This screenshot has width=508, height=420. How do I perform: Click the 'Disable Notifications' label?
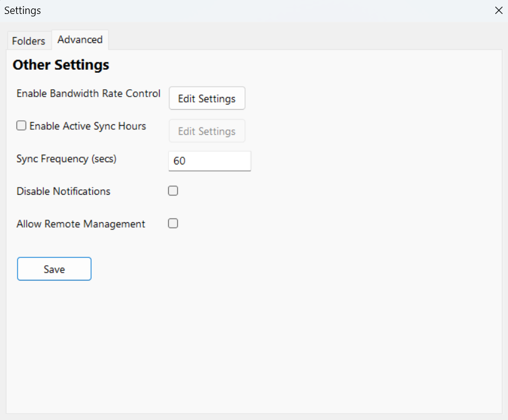63,191
